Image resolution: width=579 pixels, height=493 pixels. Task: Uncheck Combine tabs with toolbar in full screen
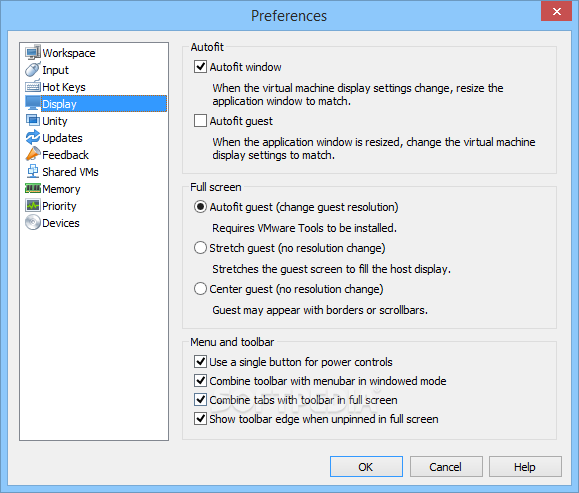(200, 400)
